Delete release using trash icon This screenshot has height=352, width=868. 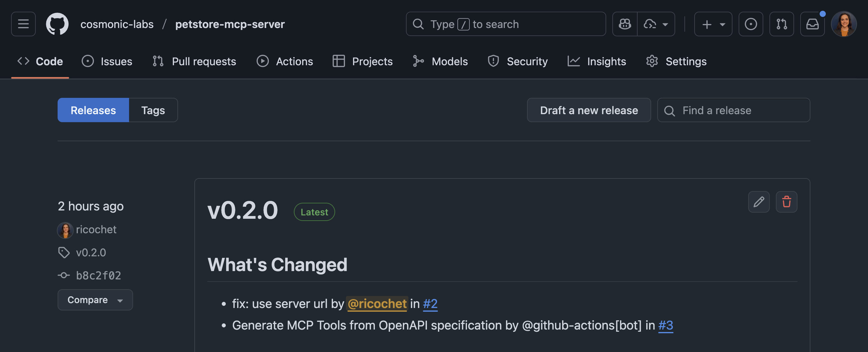(786, 202)
